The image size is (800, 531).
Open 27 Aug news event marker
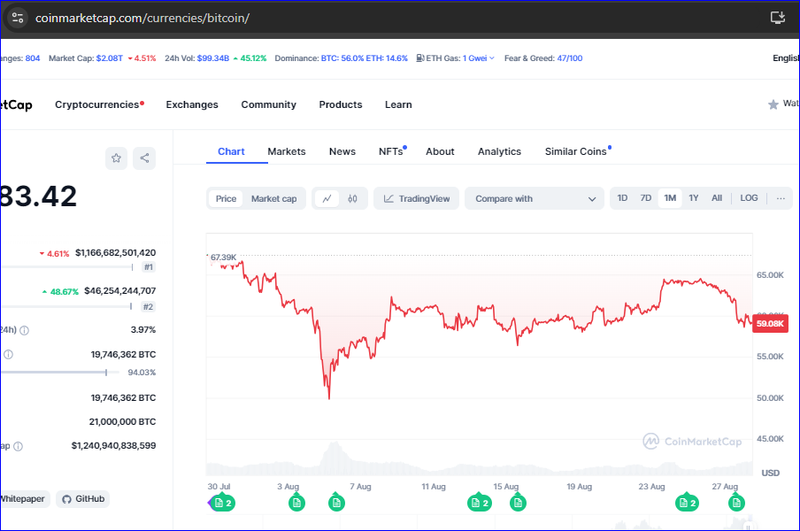tap(736, 503)
